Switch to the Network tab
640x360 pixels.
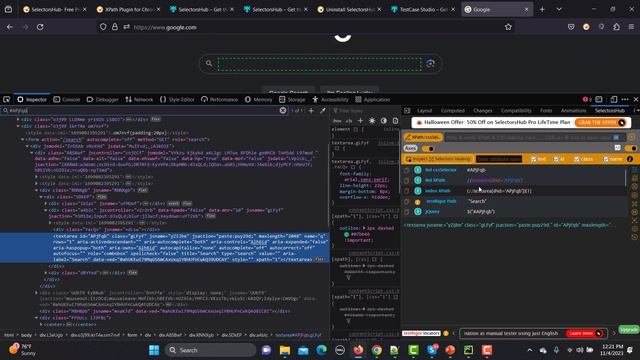pyautogui.click(x=139, y=99)
